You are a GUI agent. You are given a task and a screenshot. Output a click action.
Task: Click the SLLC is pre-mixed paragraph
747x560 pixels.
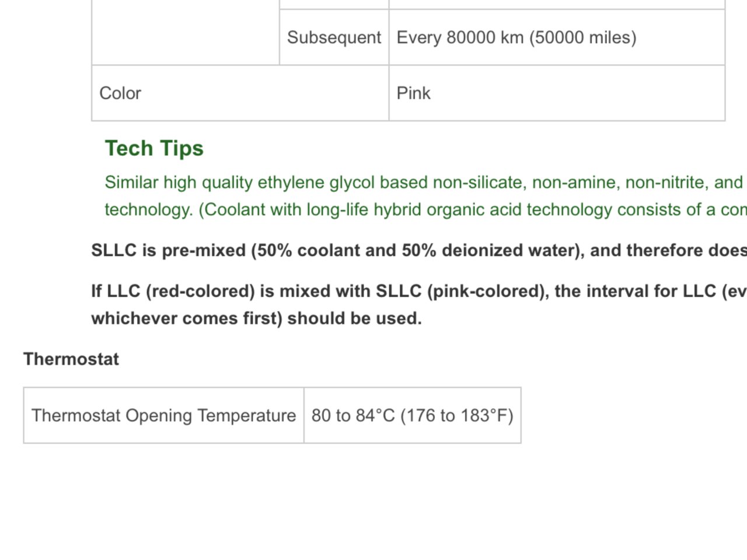tap(419, 250)
